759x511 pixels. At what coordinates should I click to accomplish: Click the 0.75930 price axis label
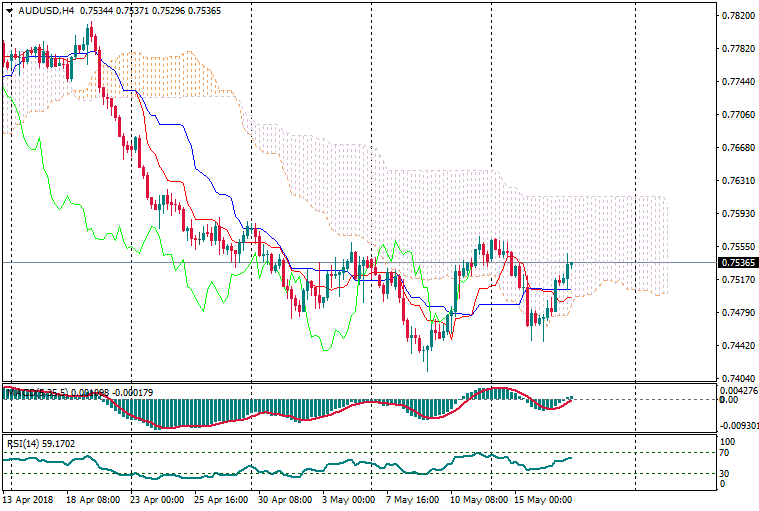point(737,214)
